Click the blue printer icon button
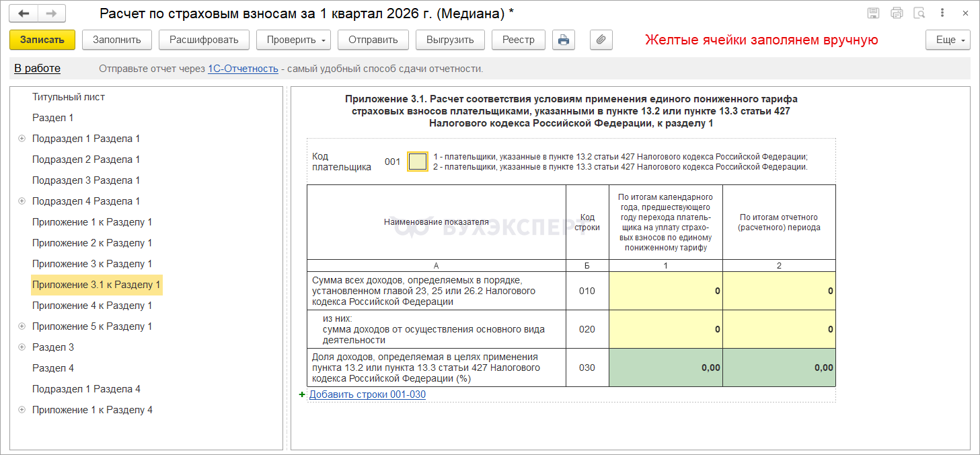This screenshot has width=980, height=455. (x=564, y=40)
